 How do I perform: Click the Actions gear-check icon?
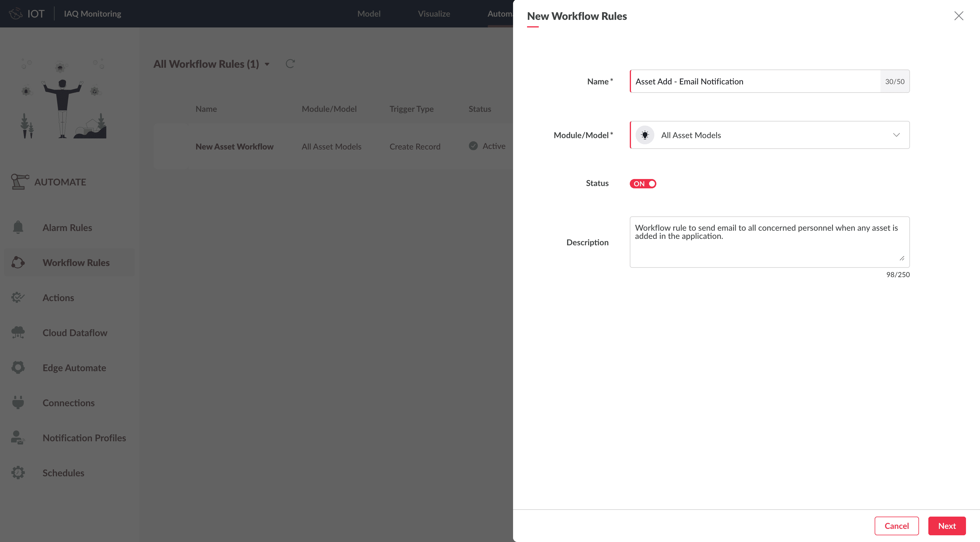tap(18, 297)
